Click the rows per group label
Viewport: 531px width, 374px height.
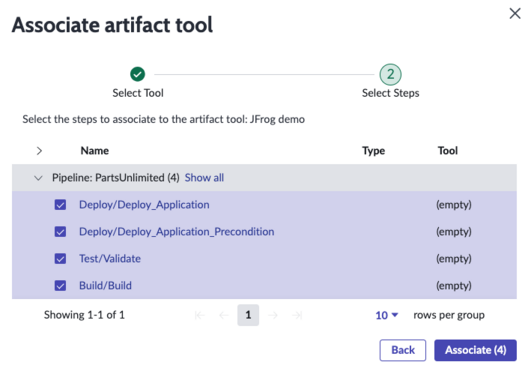point(449,315)
